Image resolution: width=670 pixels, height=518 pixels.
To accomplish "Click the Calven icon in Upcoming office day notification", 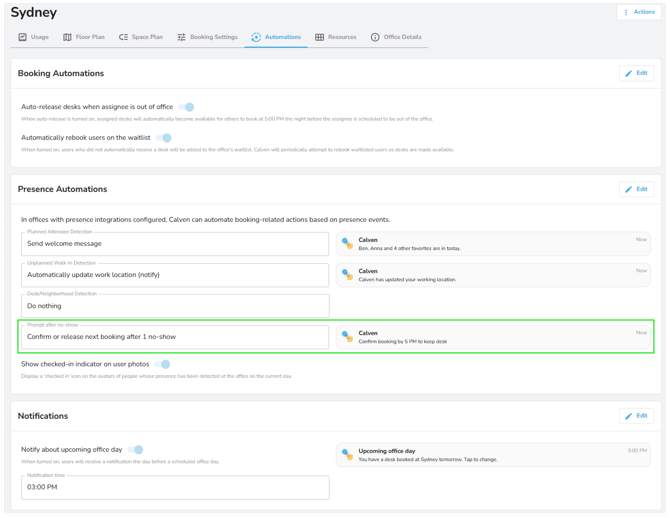I will 347,454.
